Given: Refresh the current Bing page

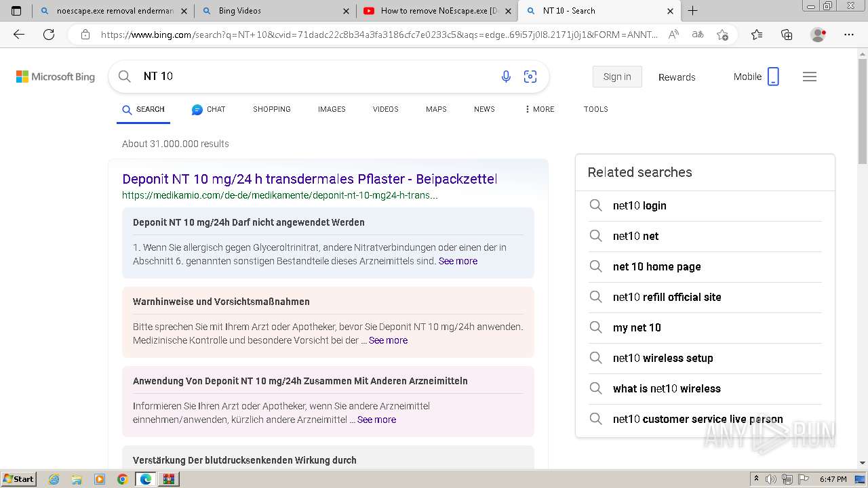Looking at the screenshot, I should click(49, 35).
